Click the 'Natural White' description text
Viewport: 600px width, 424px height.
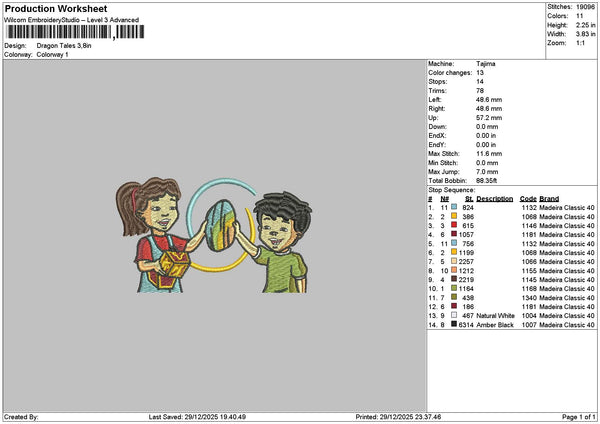click(x=495, y=315)
